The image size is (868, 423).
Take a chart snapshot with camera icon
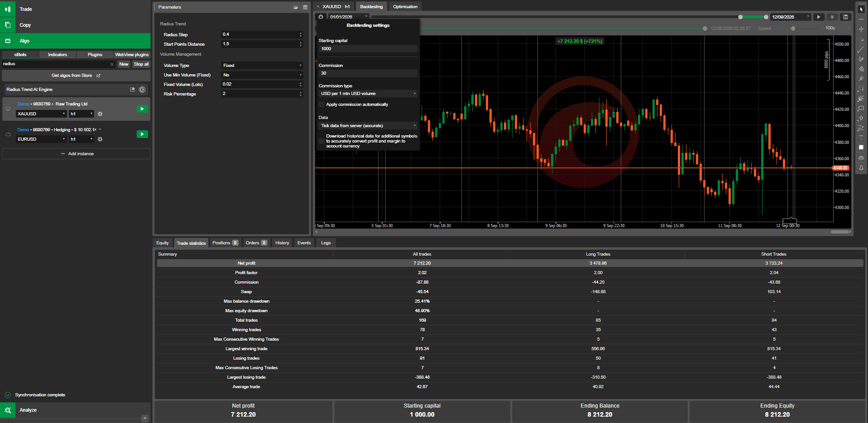(x=861, y=158)
